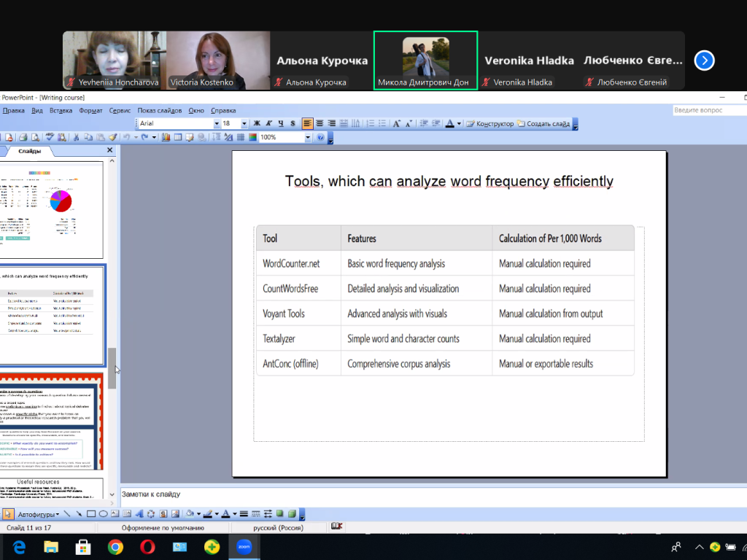Click the Создать слайд button
This screenshot has height=560, width=747.
coord(543,124)
